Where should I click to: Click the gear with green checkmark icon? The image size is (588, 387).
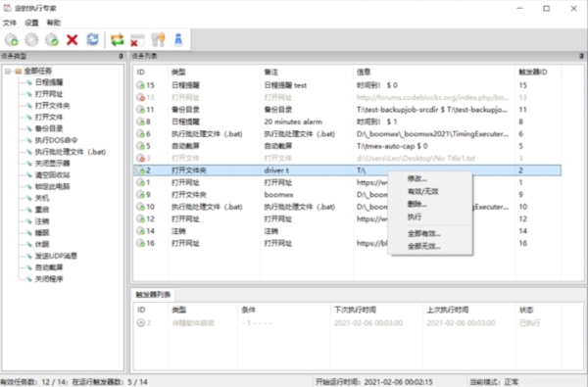[x=52, y=39]
